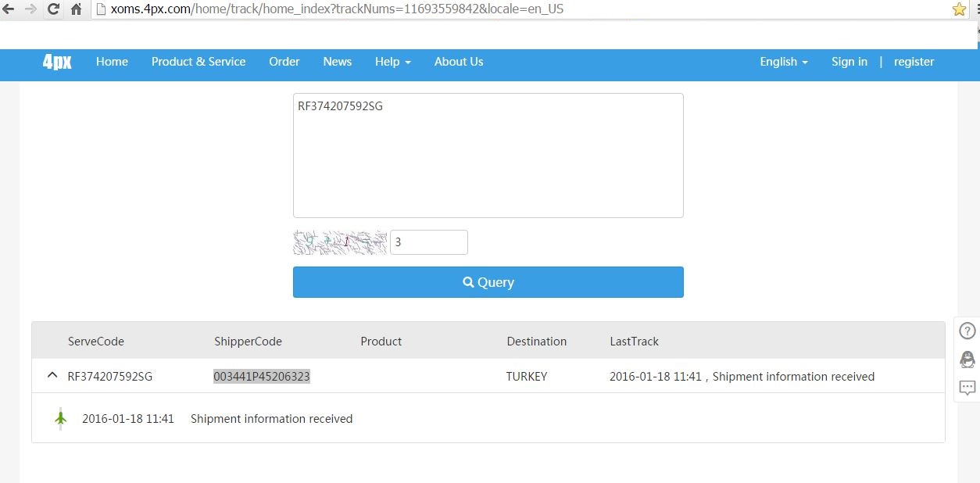Open the question mark help widget
This screenshot has width=980, height=483.
pyautogui.click(x=967, y=331)
